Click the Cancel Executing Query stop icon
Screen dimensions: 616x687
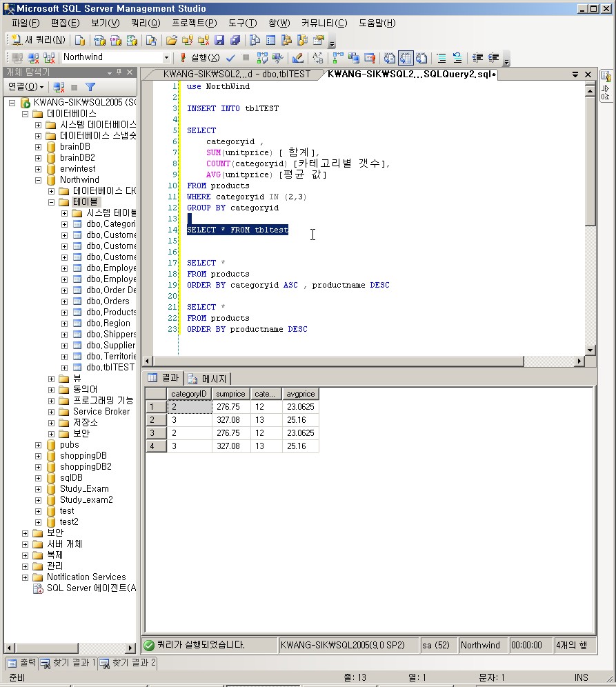(246, 57)
